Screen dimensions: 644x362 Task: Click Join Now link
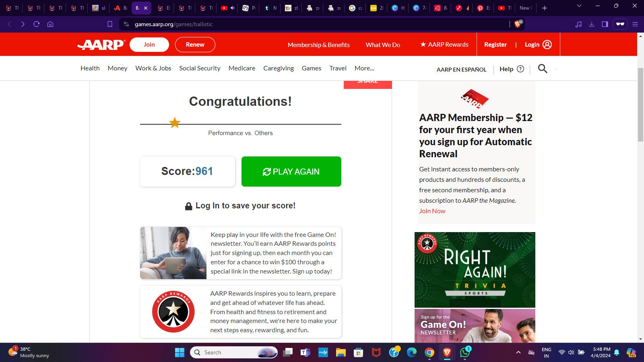click(432, 211)
